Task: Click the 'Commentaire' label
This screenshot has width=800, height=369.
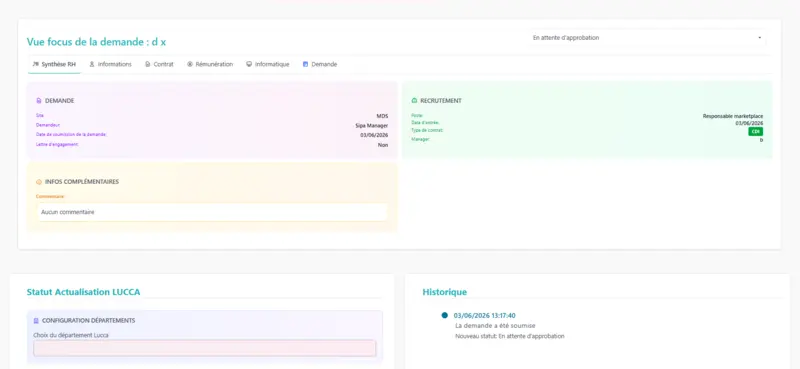Action: (50, 196)
